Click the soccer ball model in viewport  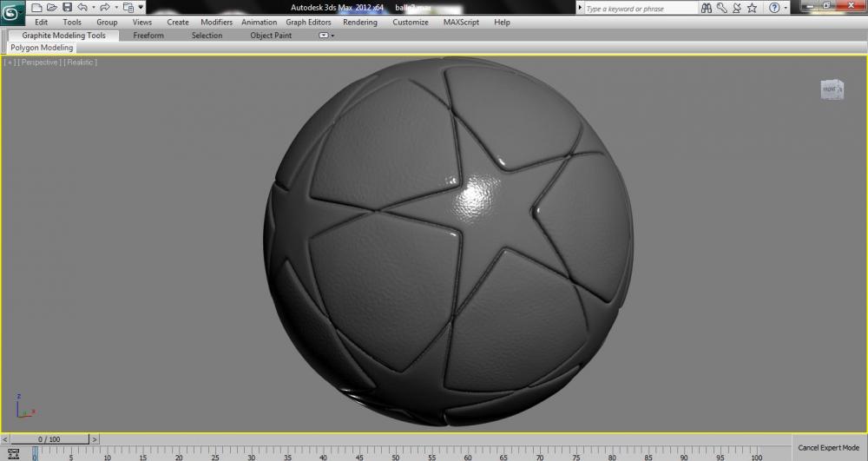coord(449,241)
